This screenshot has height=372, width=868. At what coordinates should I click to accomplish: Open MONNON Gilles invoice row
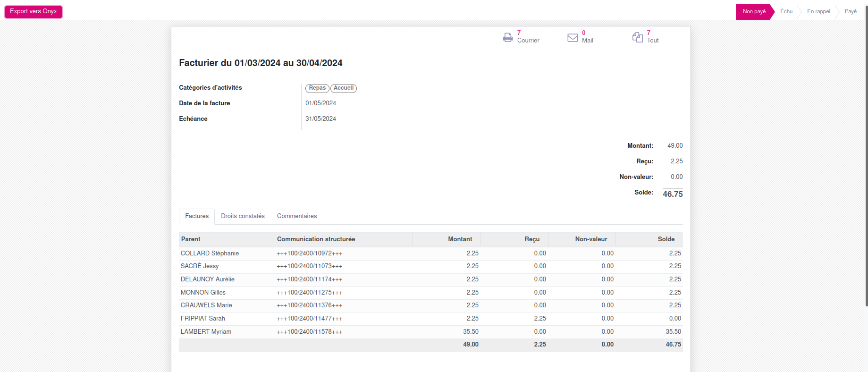click(431, 293)
